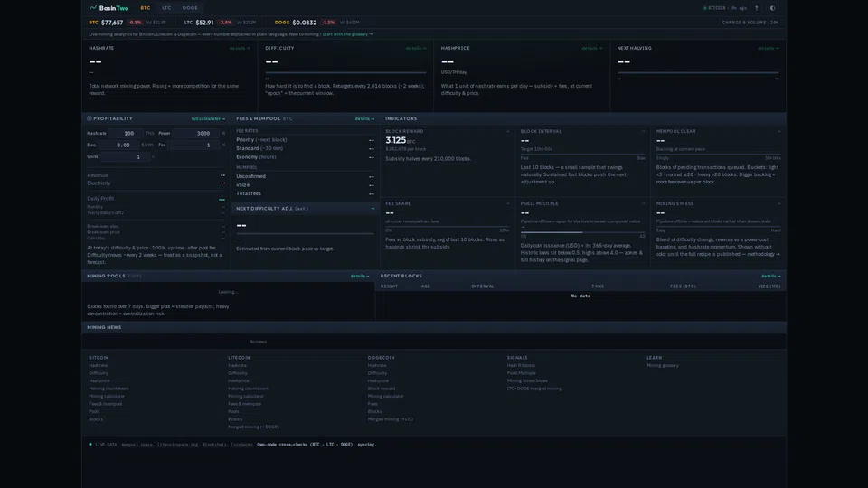Open Hashprice card details link
Viewport: 868px width, 488px height.
tap(591, 48)
